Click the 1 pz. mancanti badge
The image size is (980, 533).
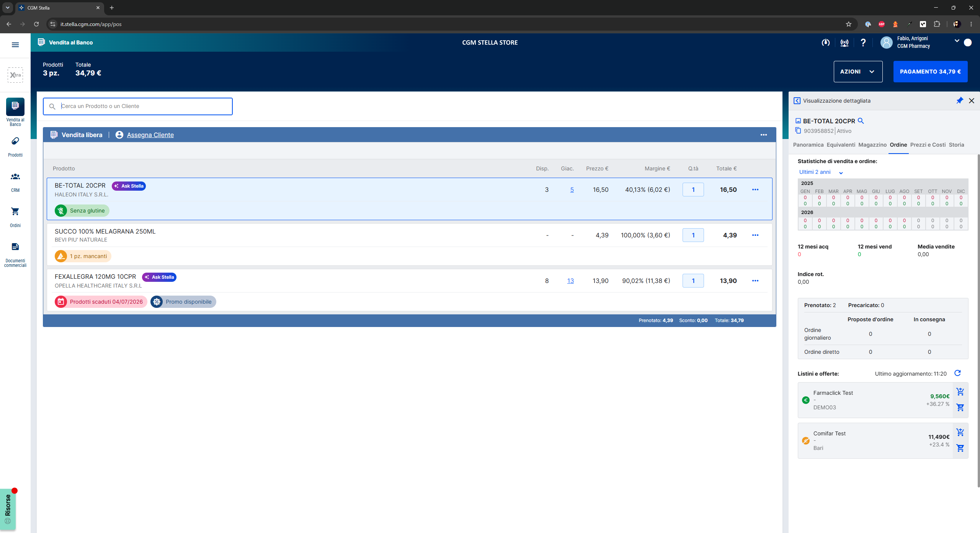coord(83,256)
